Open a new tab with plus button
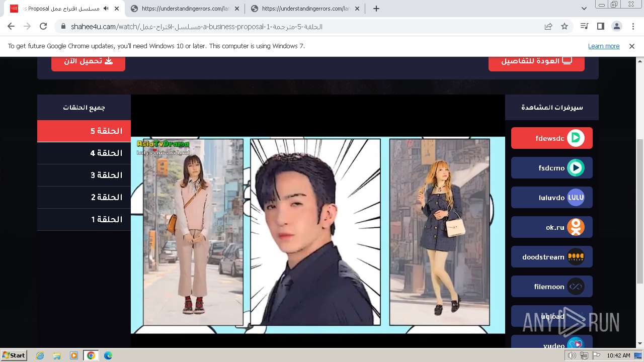The height and width of the screenshot is (362, 644). (376, 9)
